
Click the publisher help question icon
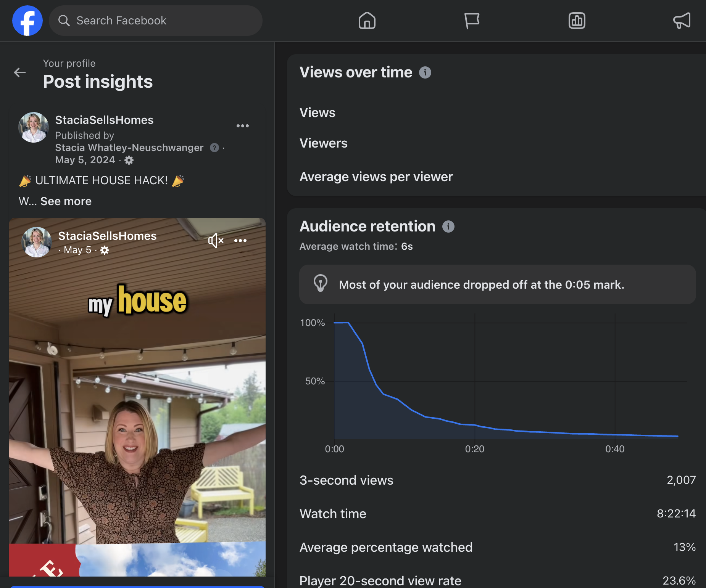(214, 148)
